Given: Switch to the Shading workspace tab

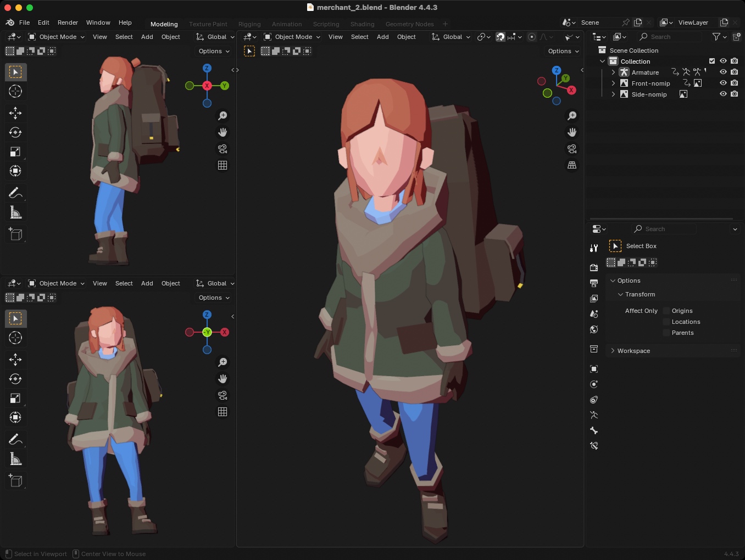Looking at the screenshot, I should point(362,24).
